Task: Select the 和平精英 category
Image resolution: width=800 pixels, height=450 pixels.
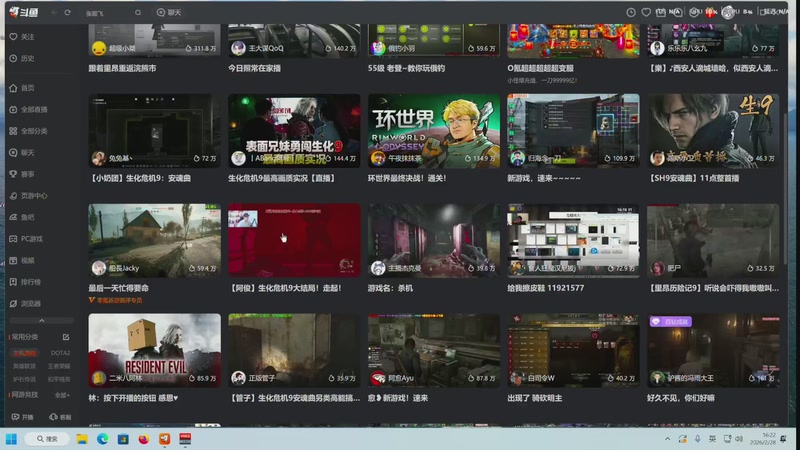Action: tap(59, 380)
